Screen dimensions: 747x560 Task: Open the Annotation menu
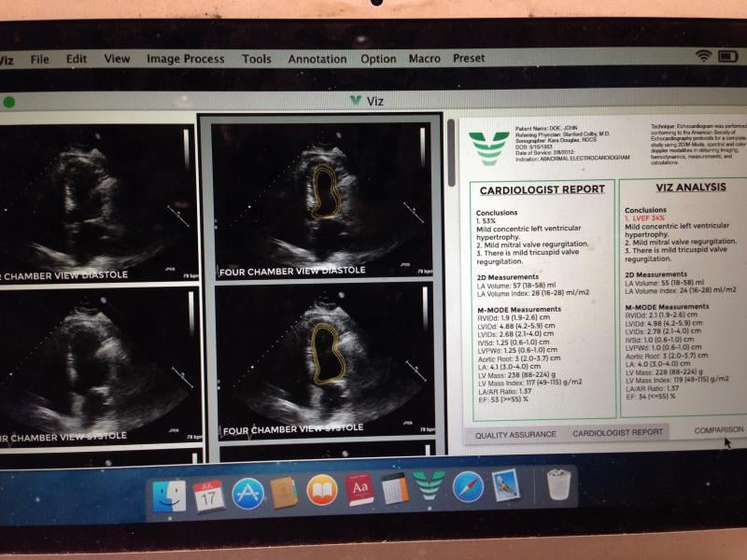tap(317, 59)
